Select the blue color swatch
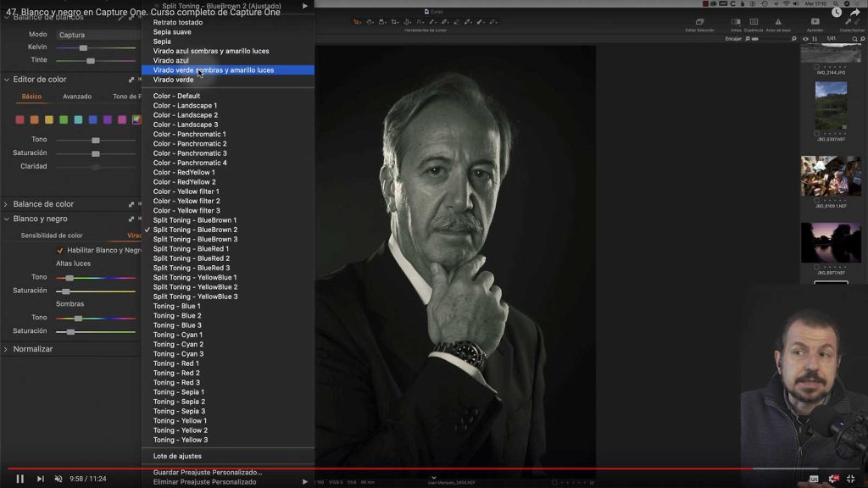The height and width of the screenshot is (488, 868). [93, 119]
